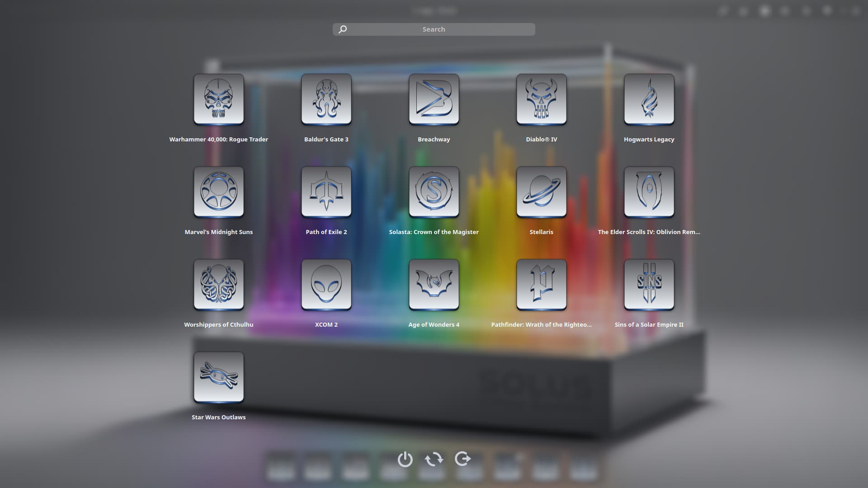
Task: Click the magnifier icon in search bar
Action: [343, 29]
